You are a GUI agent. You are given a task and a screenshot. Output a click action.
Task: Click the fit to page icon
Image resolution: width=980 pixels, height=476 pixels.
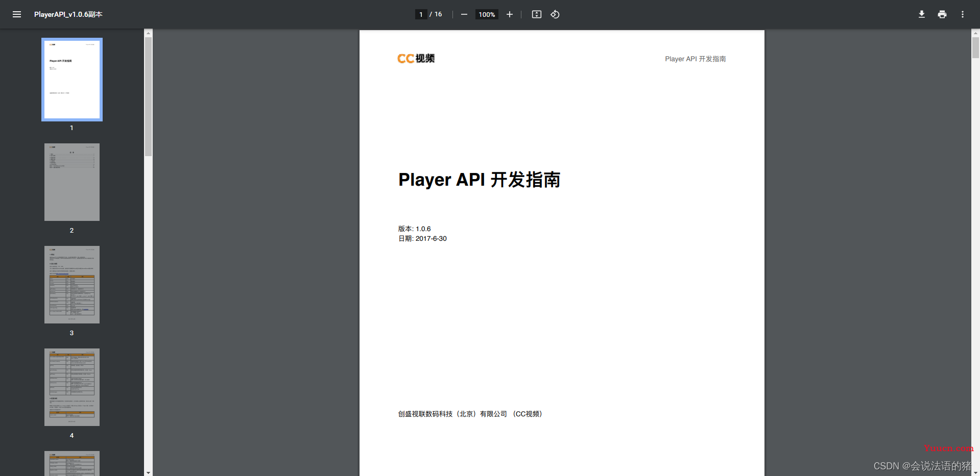[x=537, y=14]
